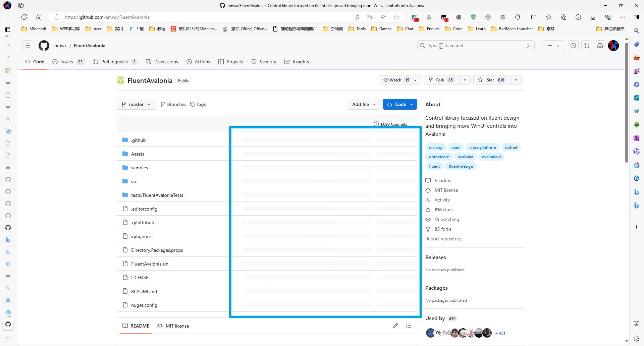
Task: Open the user avatar menu
Action: point(613,46)
